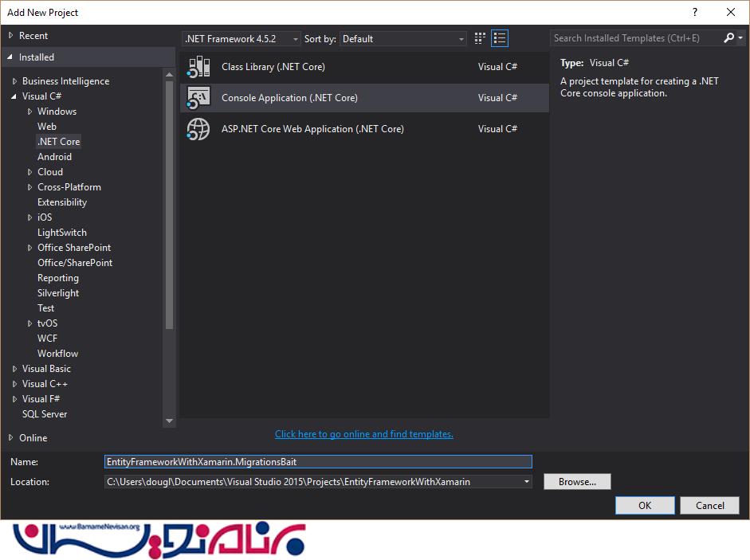The height and width of the screenshot is (560, 750).
Task: Select the Reporting category
Action: coord(58,278)
